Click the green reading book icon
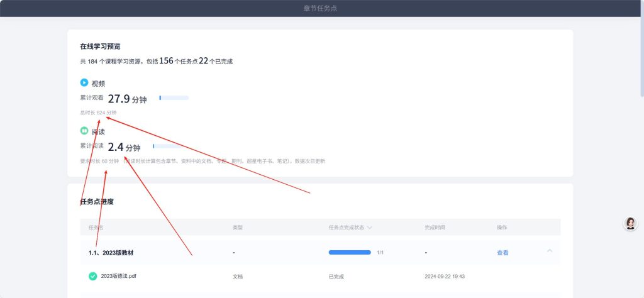The width and height of the screenshot is (644, 298). [84, 131]
